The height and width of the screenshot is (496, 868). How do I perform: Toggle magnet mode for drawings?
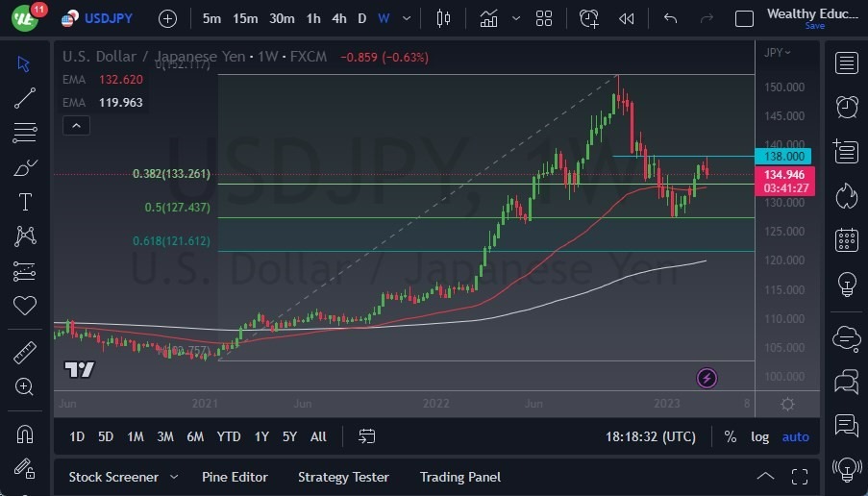click(24, 434)
